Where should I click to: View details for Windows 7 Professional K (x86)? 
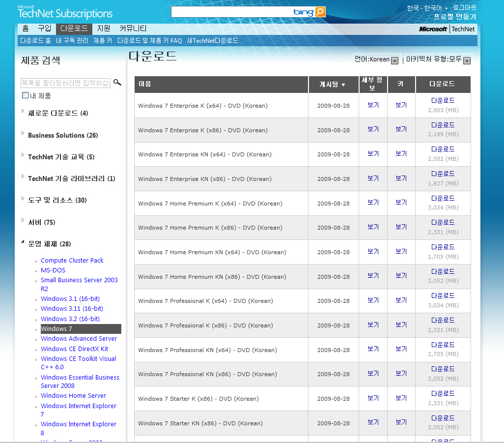pyautogui.click(x=373, y=325)
